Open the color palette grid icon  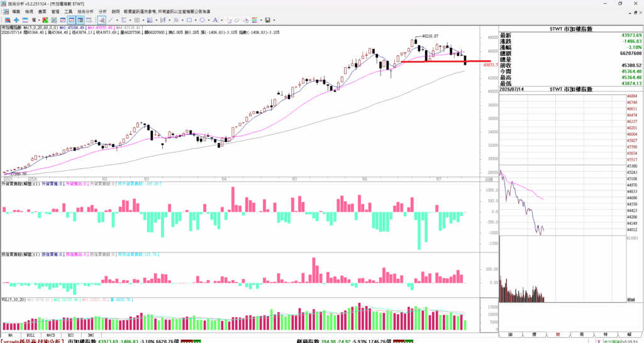pos(255,19)
